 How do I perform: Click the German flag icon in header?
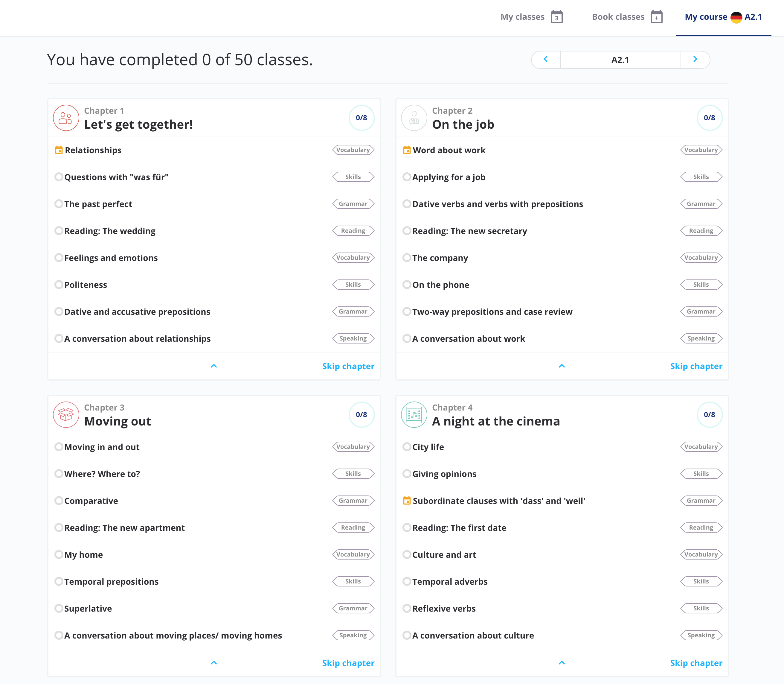point(736,17)
